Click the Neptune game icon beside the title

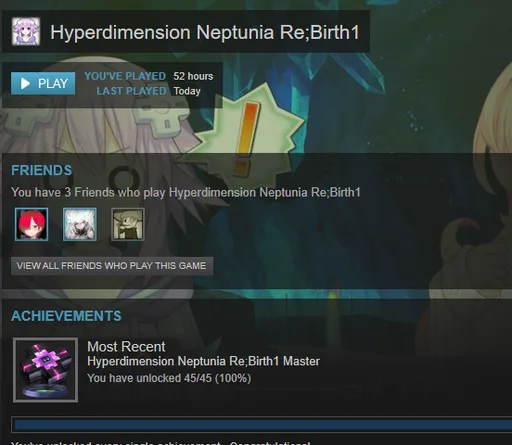coord(26,31)
